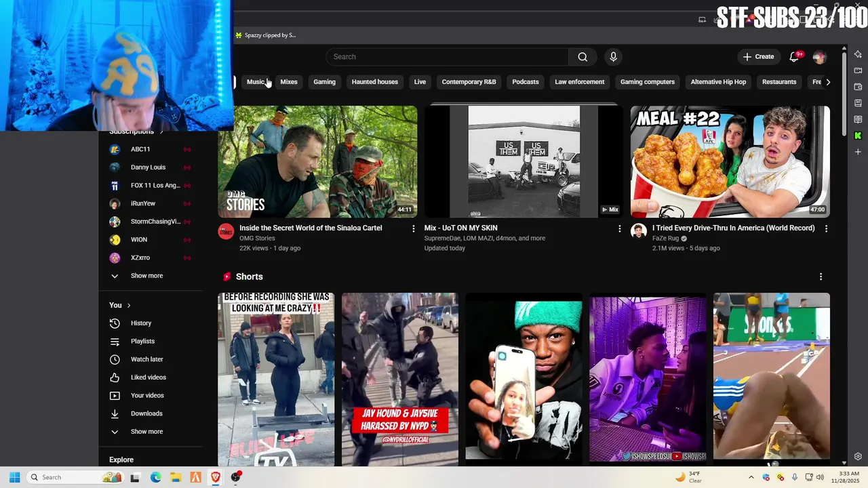Select the Live filter chip
The width and height of the screenshot is (868, 488).
click(x=420, y=82)
